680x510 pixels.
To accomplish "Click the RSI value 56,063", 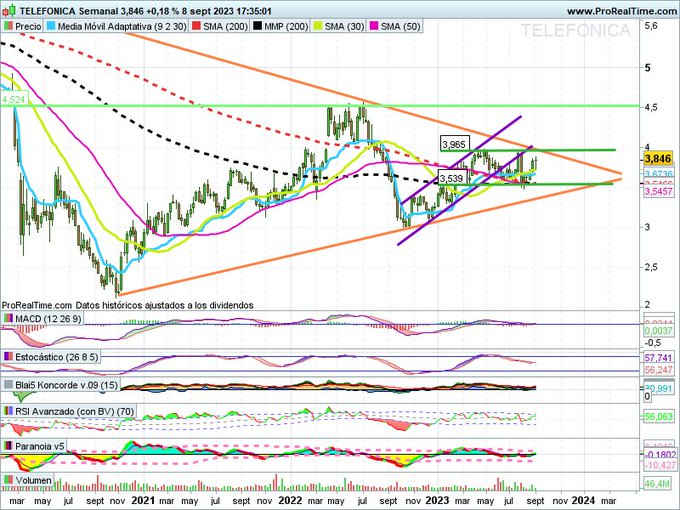I will point(658,417).
